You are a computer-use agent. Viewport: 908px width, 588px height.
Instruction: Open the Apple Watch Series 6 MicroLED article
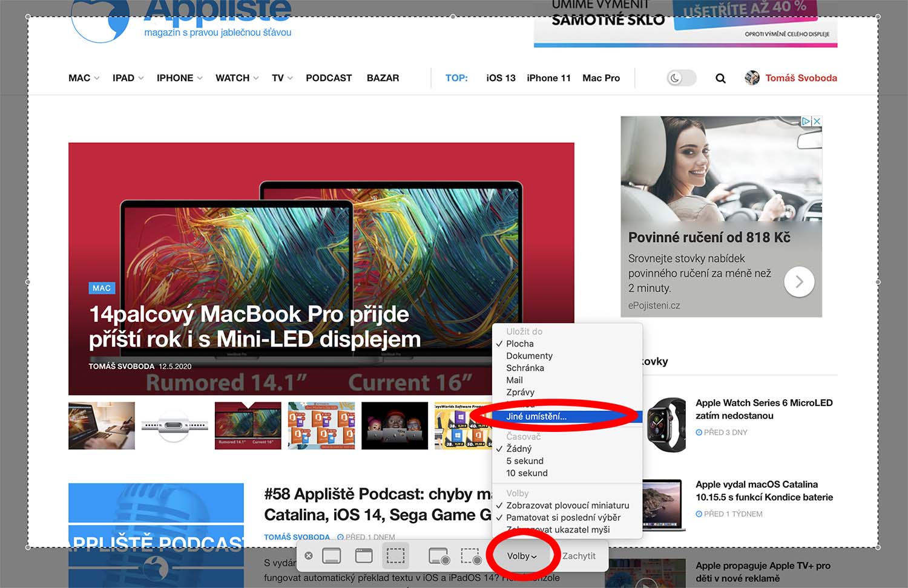click(x=764, y=409)
